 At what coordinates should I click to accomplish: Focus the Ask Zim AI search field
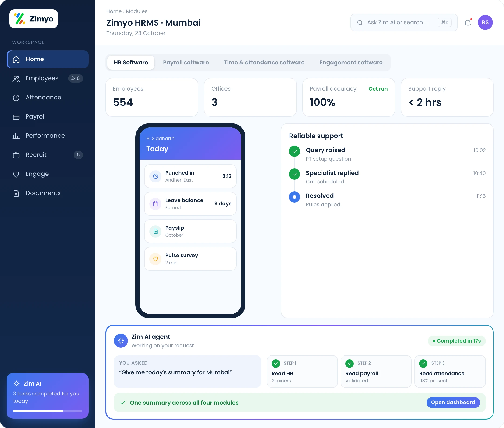pos(404,23)
